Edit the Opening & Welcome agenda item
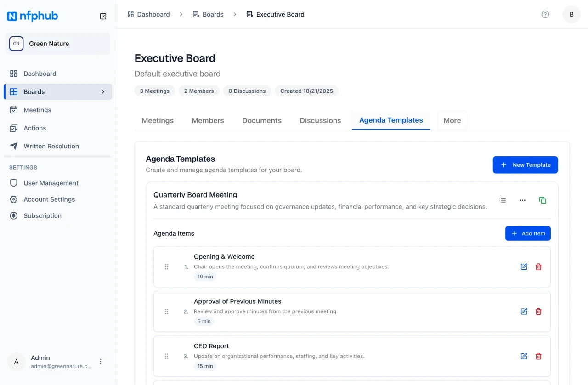 coord(524,267)
